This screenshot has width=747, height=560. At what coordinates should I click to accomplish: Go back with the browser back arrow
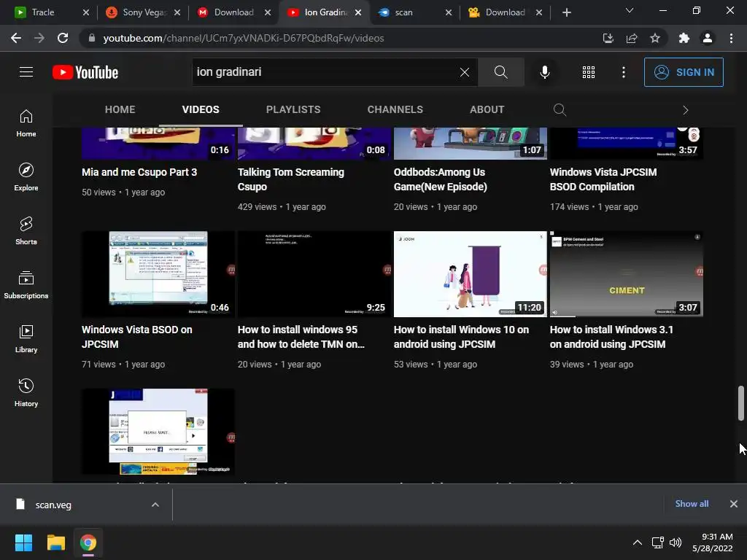(16, 38)
